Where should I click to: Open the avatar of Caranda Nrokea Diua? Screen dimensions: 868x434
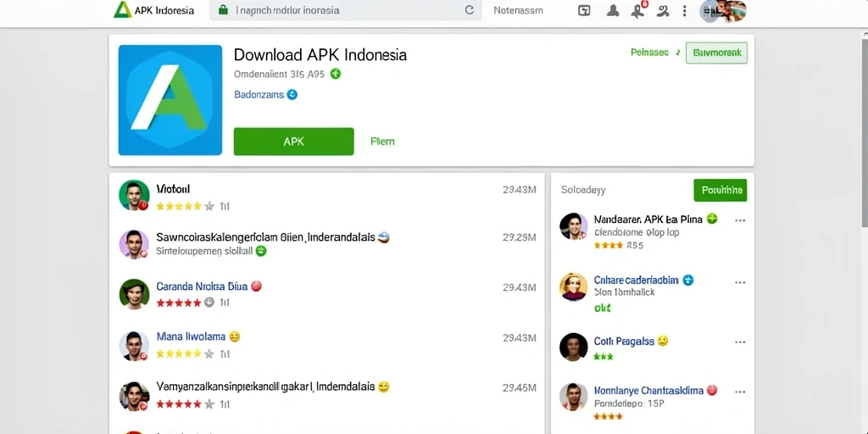(134, 293)
